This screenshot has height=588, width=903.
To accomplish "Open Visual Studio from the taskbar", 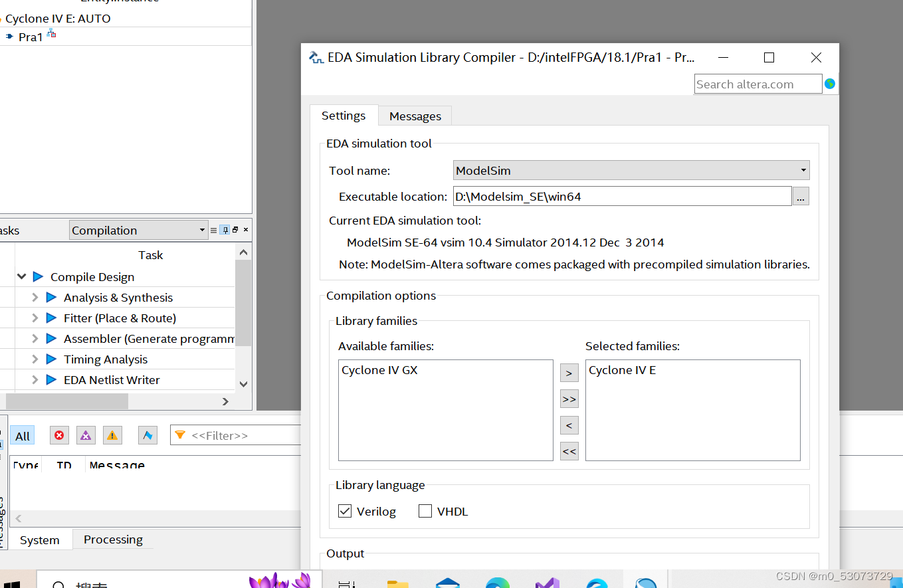I will click(x=547, y=583).
